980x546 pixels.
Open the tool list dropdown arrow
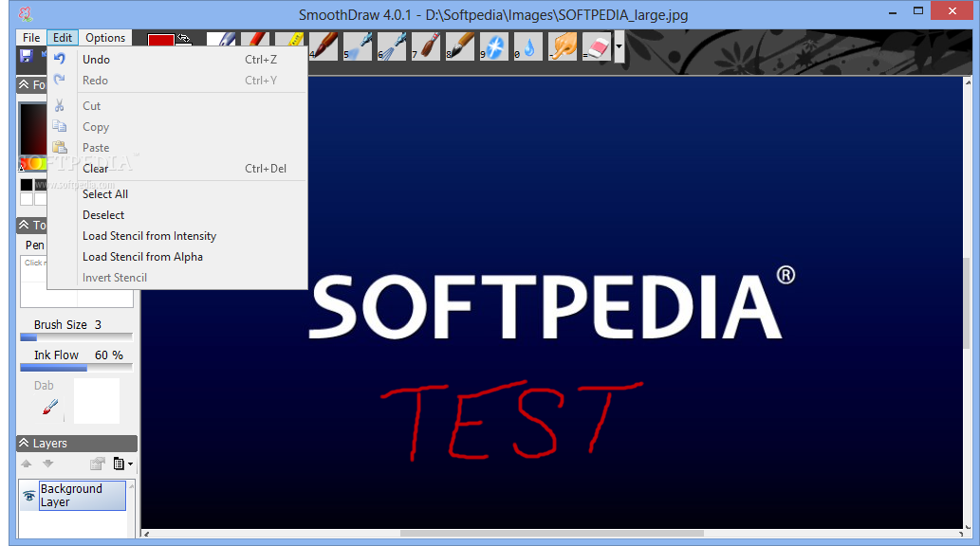pos(619,46)
